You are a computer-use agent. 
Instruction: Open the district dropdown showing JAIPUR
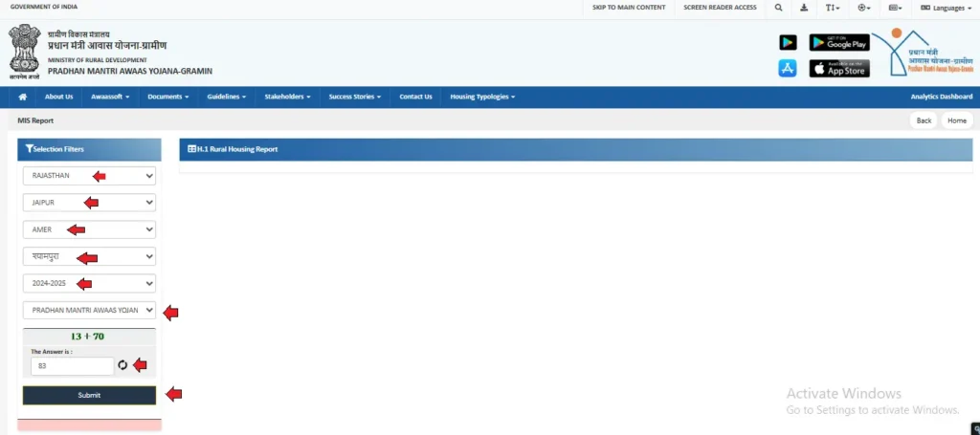89,203
